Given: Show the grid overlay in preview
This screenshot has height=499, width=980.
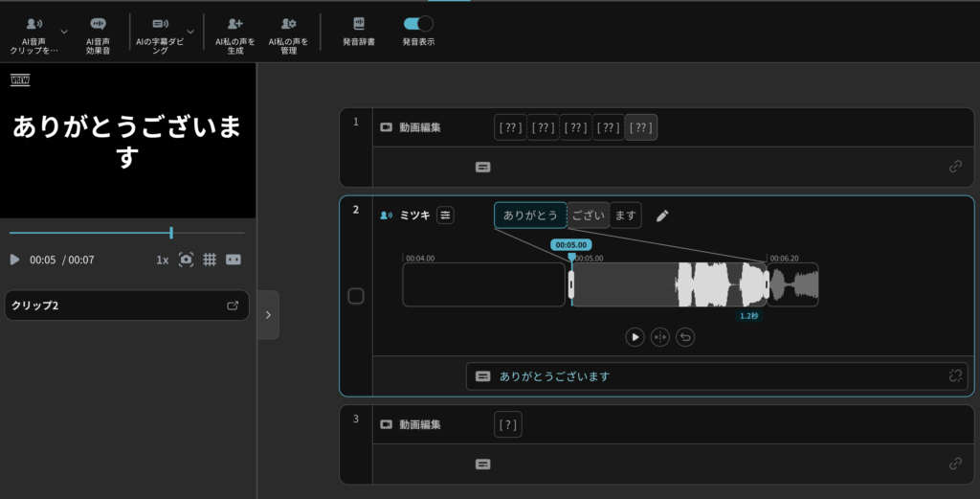Looking at the screenshot, I should [210, 260].
